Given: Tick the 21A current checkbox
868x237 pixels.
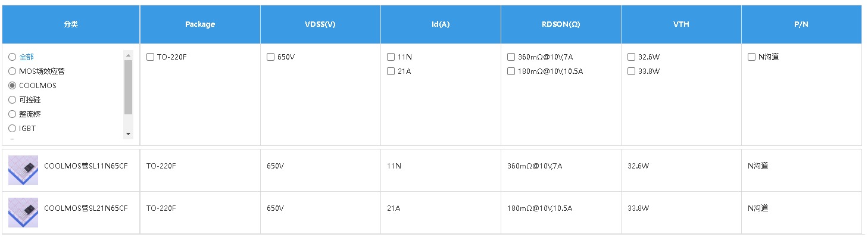Looking at the screenshot, I should pyautogui.click(x=391, y=71).
